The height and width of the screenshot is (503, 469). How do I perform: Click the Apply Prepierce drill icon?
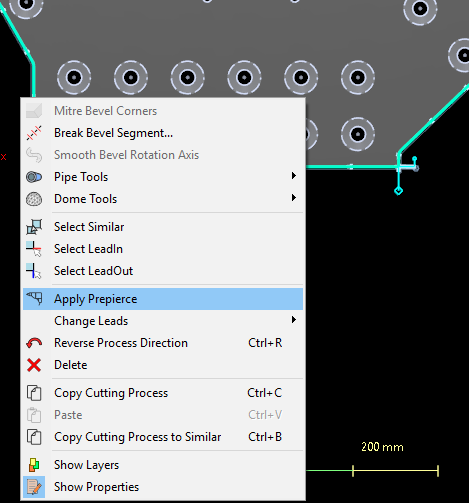click(35, 298)
